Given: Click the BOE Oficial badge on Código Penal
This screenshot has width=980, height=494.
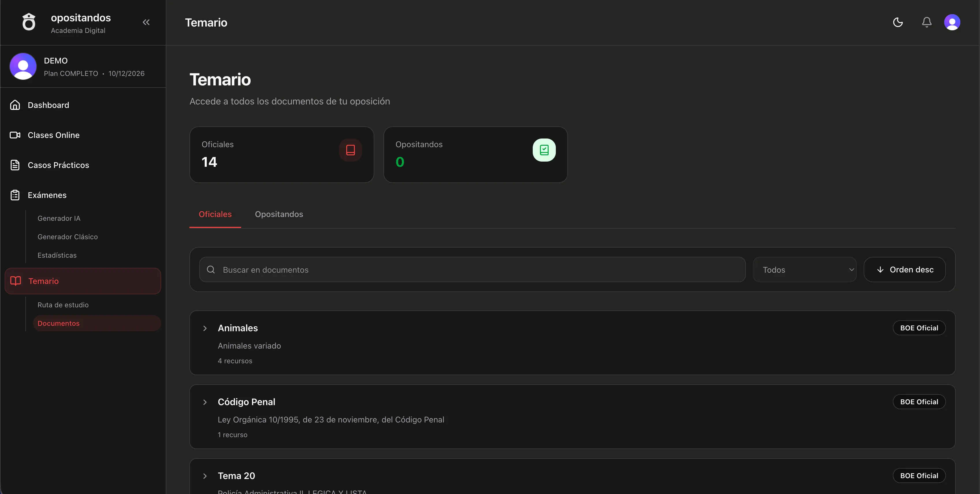Looking at the screenshot, I should pos(919,402).
